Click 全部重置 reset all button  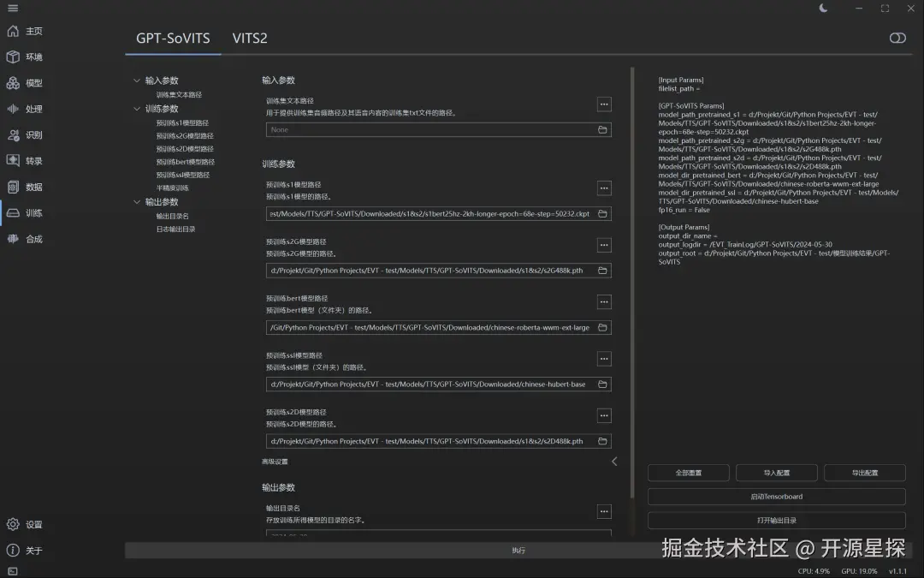pos(688,473)
